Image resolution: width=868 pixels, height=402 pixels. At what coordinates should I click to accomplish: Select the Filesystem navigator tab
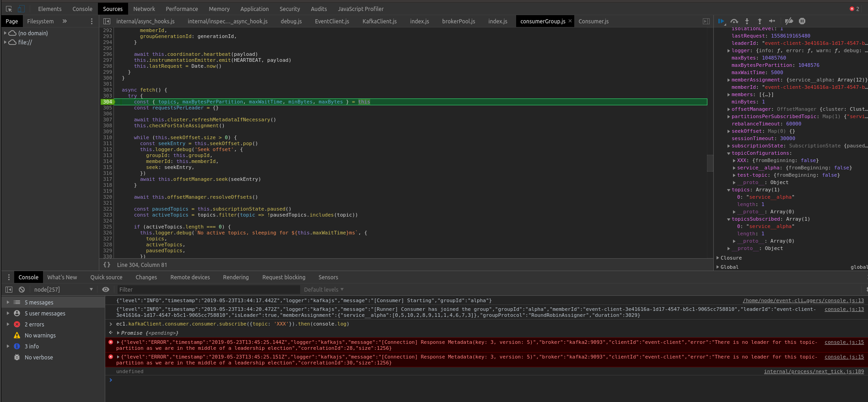pos(40,21)
